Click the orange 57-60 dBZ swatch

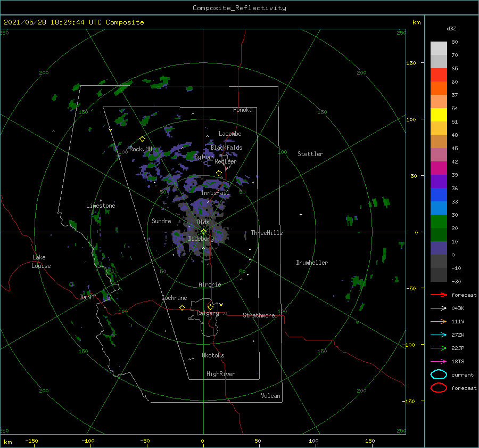point(439,88)
